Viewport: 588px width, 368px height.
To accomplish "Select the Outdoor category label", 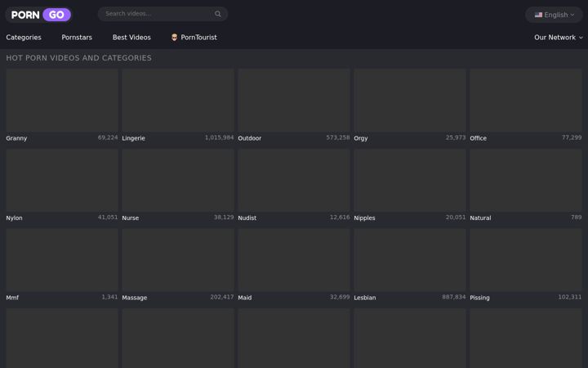I will click(x=250, y=138).
